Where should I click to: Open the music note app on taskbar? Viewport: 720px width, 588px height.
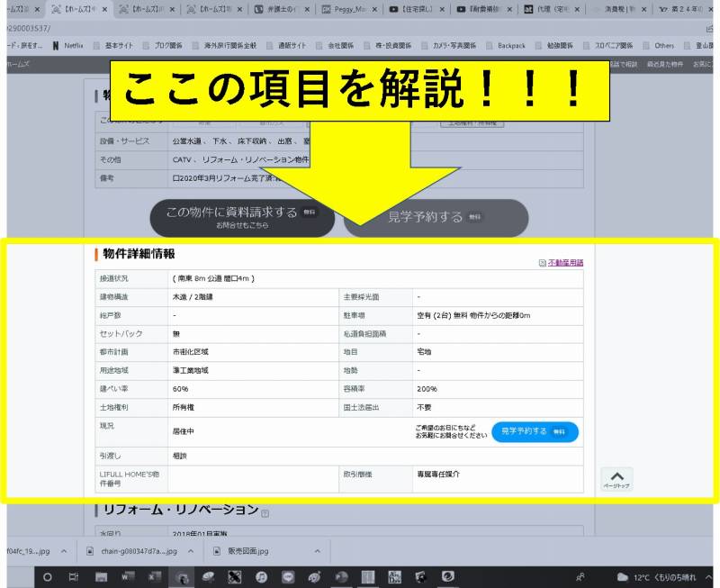tap(261, 577)
